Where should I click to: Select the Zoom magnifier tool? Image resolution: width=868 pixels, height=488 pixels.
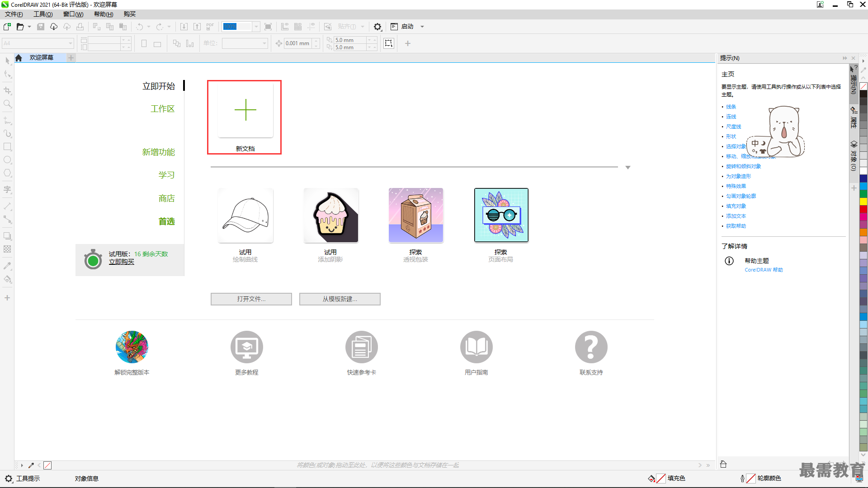(x=7, y=104)
